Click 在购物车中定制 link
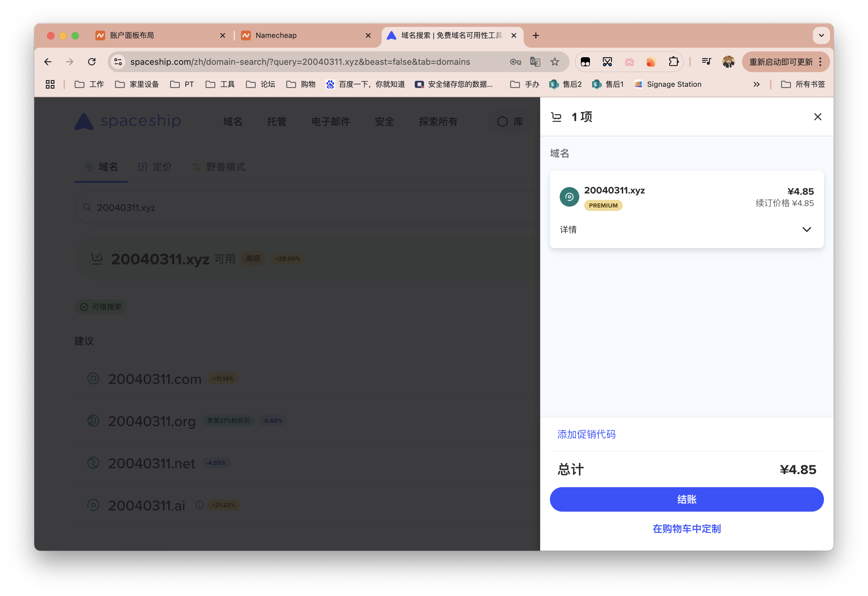The width and height of the screenshot is (868, 596). [686, 529]
